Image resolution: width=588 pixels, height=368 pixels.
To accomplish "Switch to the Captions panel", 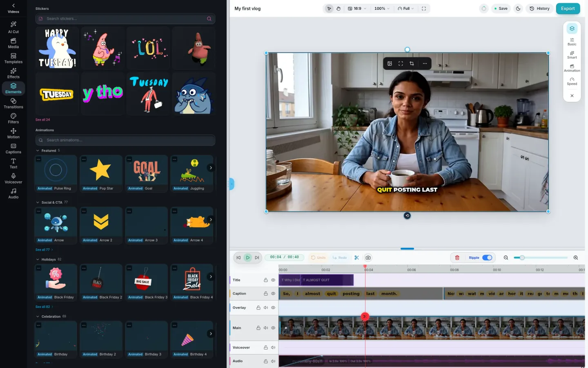I will coord(13,148).
